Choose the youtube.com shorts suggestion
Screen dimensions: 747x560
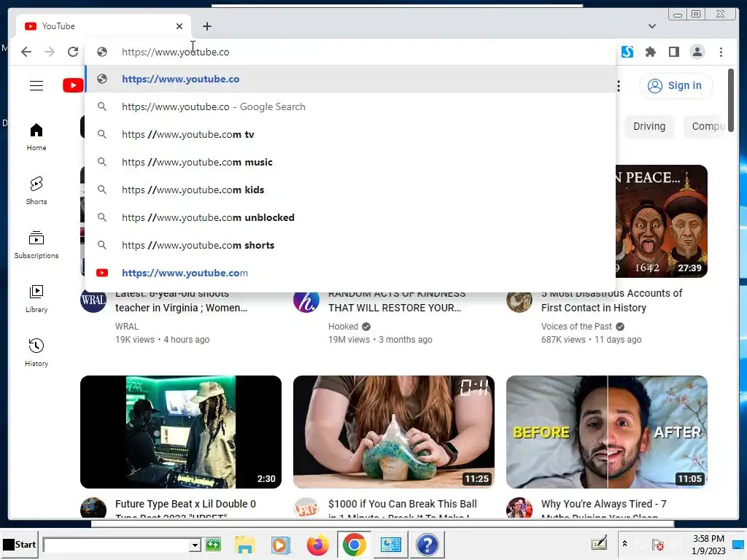click(x=350, y=245)
